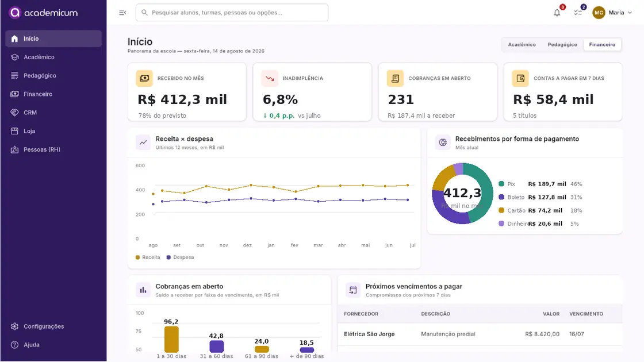644x362 pixels.
Task: Open the tasks checklist icon
Action: (x=578, y=13)
